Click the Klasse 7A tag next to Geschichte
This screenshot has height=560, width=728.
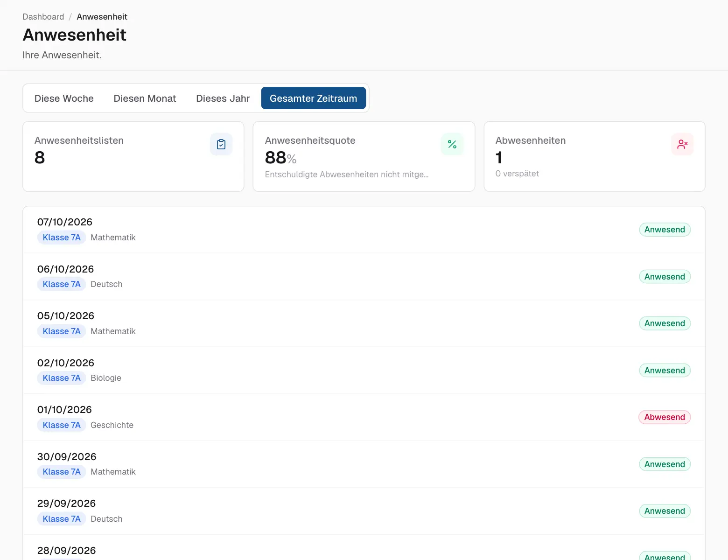click(62, 425)
